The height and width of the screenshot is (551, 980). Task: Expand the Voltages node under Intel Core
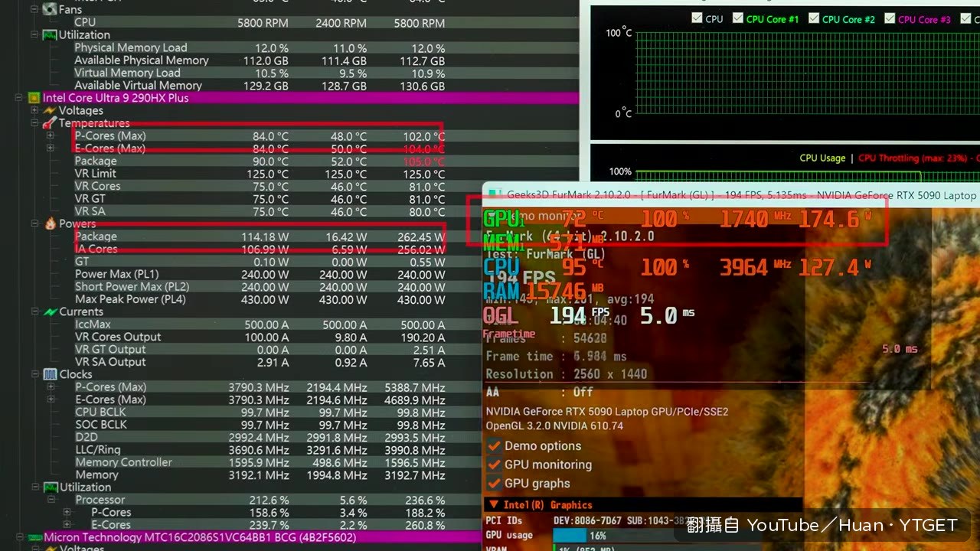pos(34,110)
